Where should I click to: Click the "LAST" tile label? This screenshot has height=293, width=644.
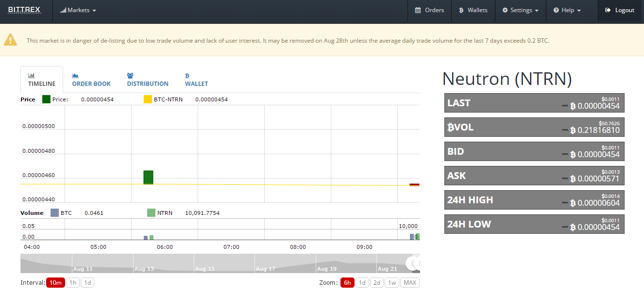click(x=458, y=103)
